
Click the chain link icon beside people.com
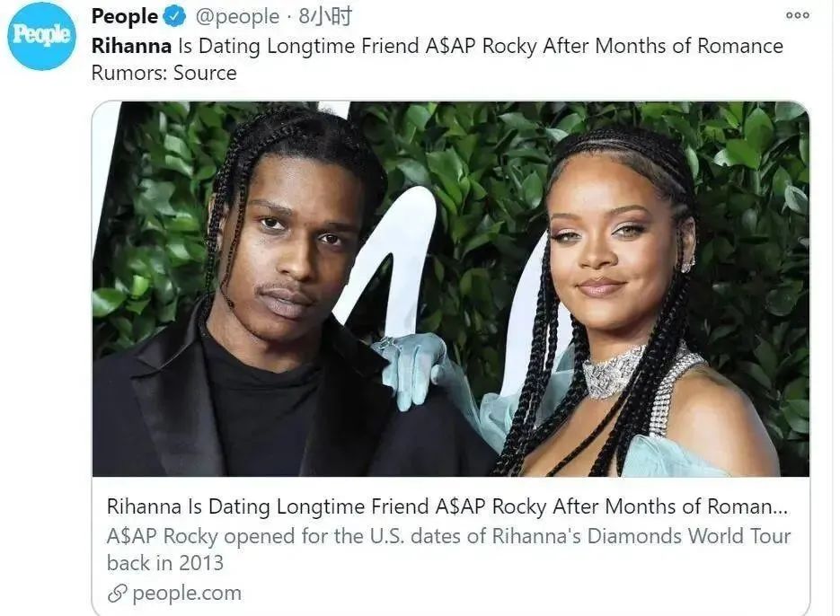116,593
